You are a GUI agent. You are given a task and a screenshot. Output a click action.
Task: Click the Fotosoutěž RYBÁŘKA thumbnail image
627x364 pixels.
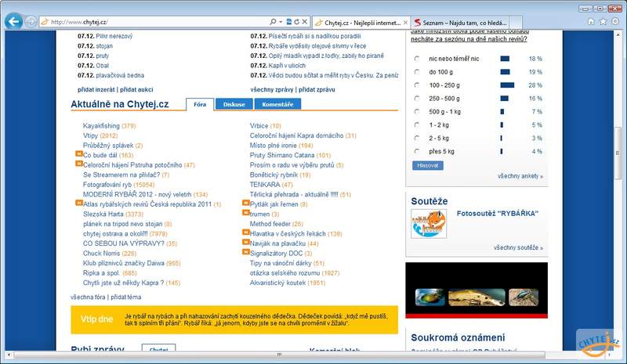point(429,224)
